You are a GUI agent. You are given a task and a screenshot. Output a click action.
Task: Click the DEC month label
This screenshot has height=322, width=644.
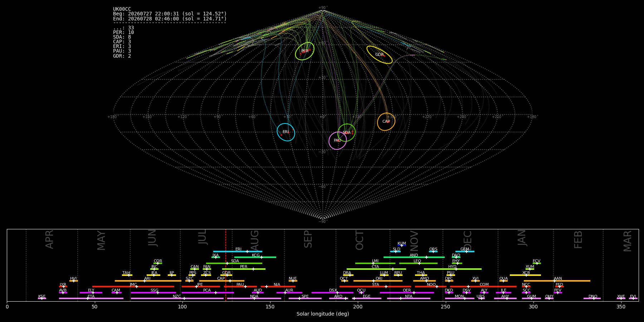[x=468, y=240]
